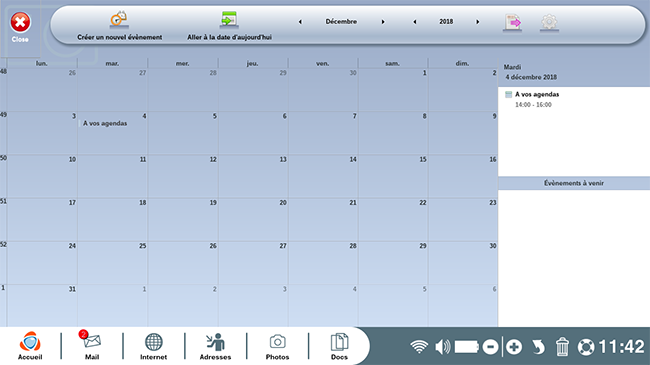The width and height of the screenshot is (650, 365).
Task: Open 'A vos agendas' event on December 4
Action: (x=105, y=123)
